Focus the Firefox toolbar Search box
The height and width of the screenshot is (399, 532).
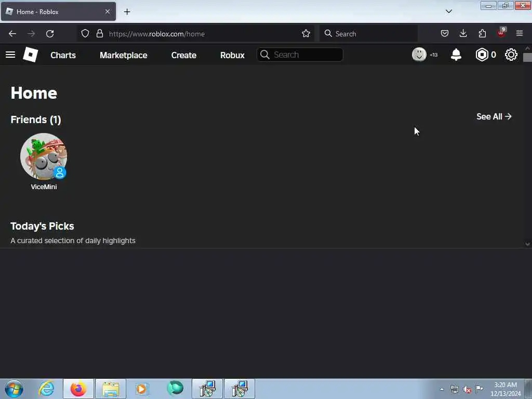[369, 34]
